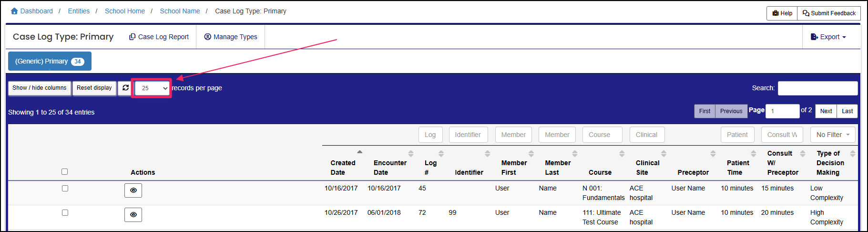
Task: Check the row for log 72
Action: pos(65,213)
